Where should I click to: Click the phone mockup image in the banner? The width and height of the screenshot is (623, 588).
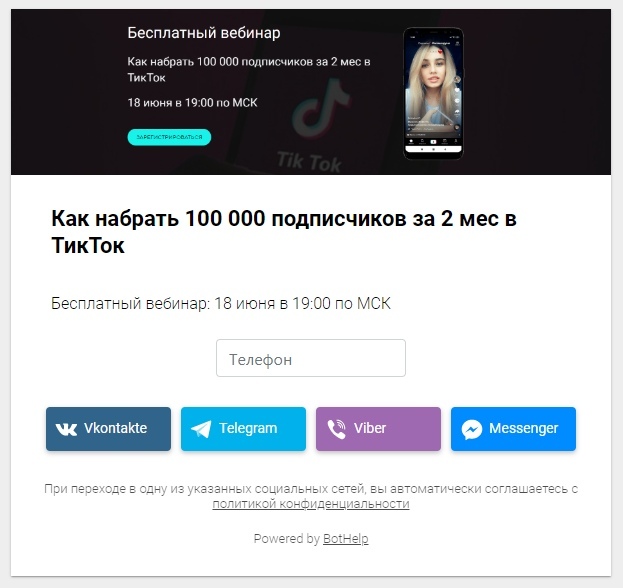pyautogui.click(x=433, y=93)
